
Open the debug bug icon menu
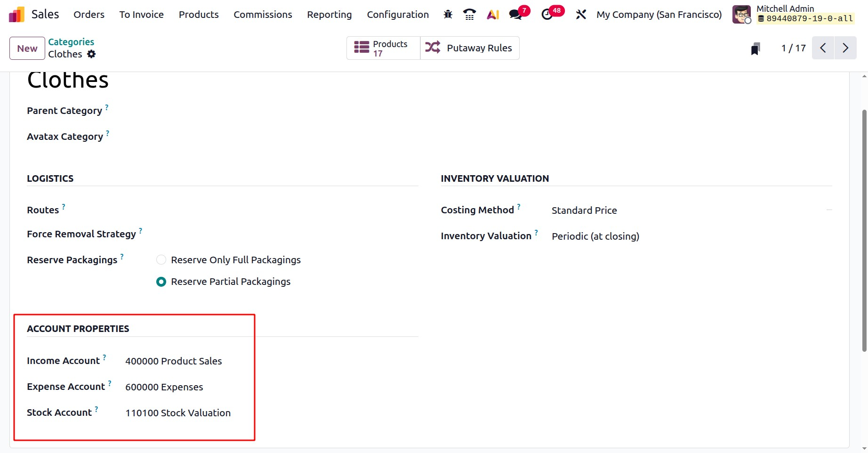pos(448,15)
